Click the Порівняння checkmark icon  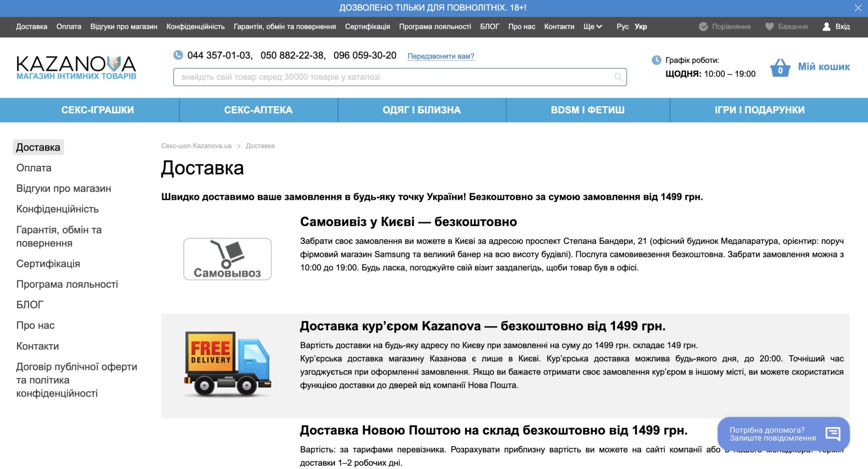coord(703,27)
